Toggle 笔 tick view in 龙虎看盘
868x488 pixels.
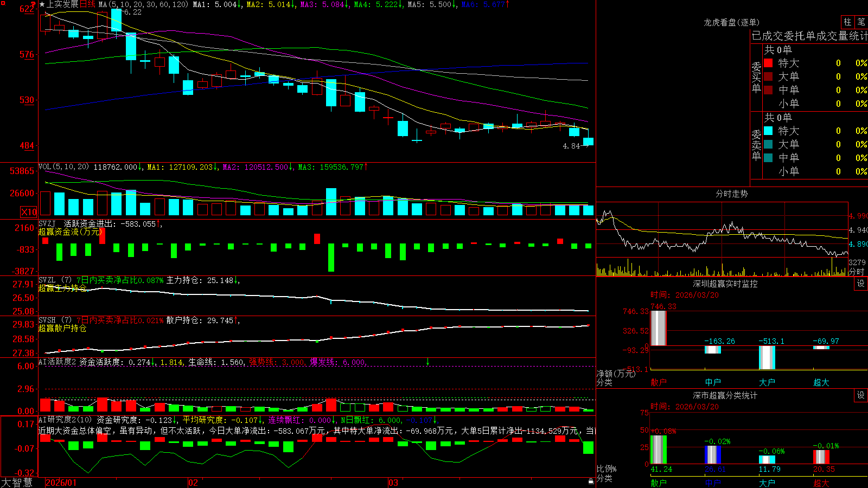pyautogui.click(x=861, y=22)
